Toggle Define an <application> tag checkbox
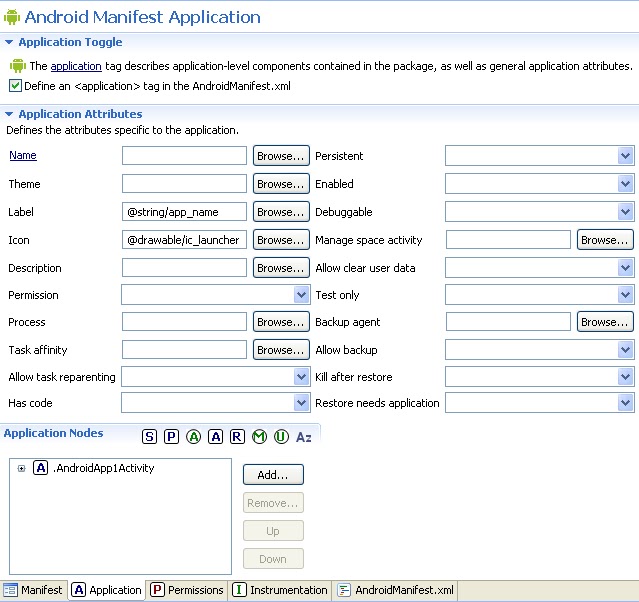The width and height of the screenshot is (639, 602). click(x=15, y=86)
